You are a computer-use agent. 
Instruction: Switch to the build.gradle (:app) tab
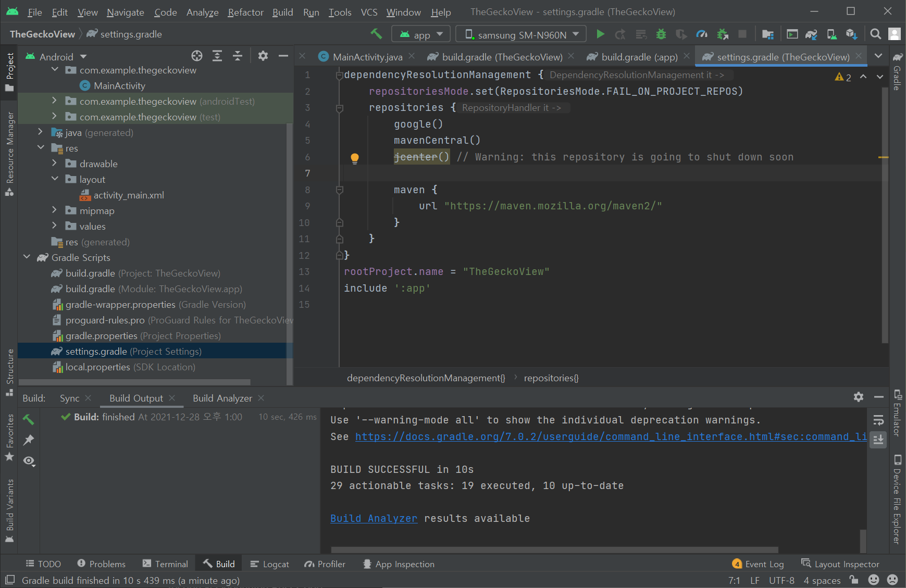[639, 57]
